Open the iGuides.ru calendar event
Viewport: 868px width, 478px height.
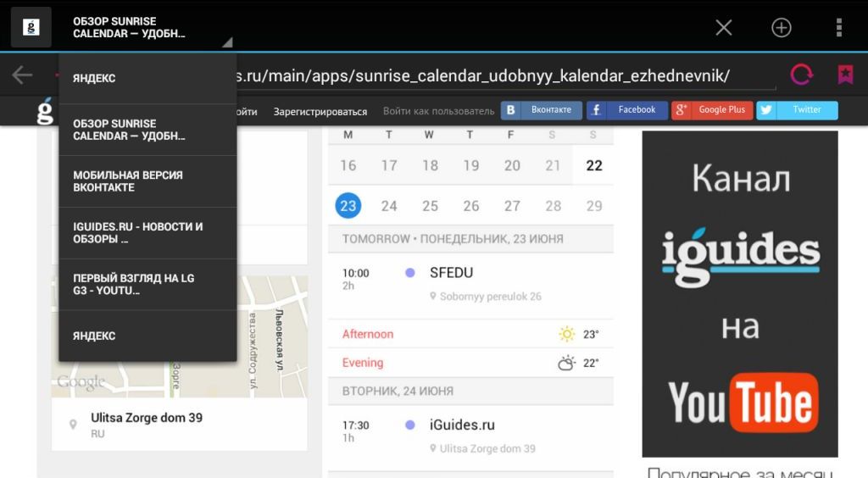[470, 437]
